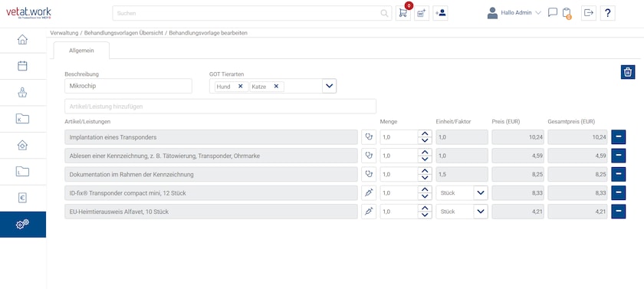Screen dimensions: 644x289
Task: Increase quantity for Implantation eines Transponders
Action: point(425,134)
